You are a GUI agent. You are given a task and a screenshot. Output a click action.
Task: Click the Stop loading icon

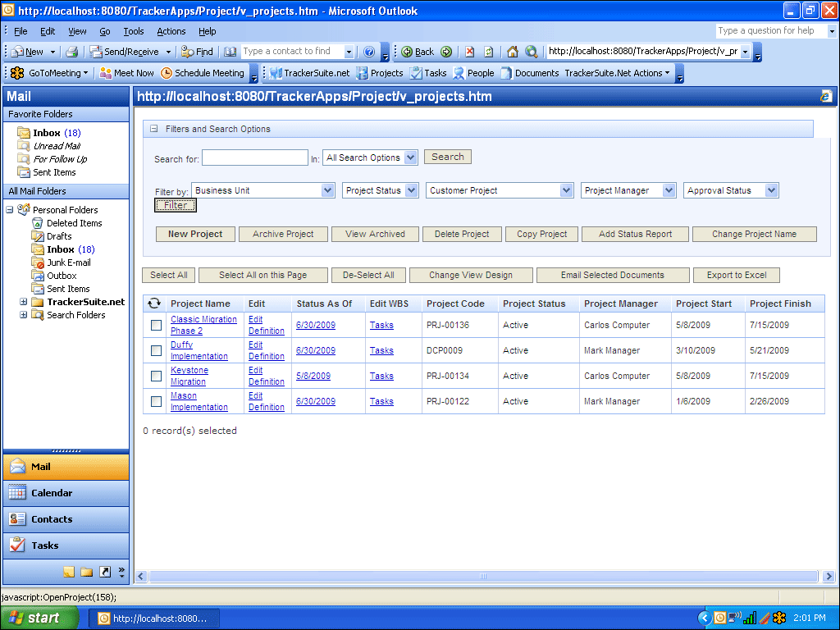click(470, 52)
